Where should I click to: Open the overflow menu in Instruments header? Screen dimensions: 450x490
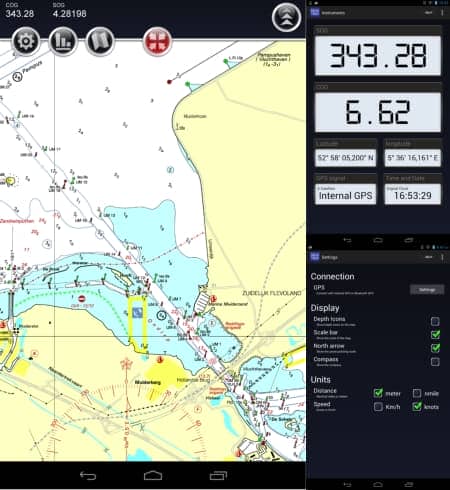click(x=442, y=13)
